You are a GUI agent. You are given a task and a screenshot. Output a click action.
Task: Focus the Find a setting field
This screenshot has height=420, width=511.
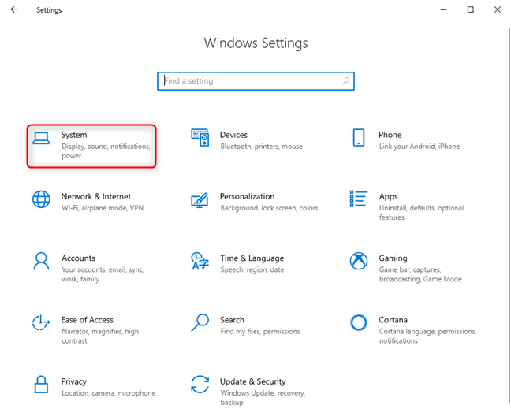click(255, 81)
